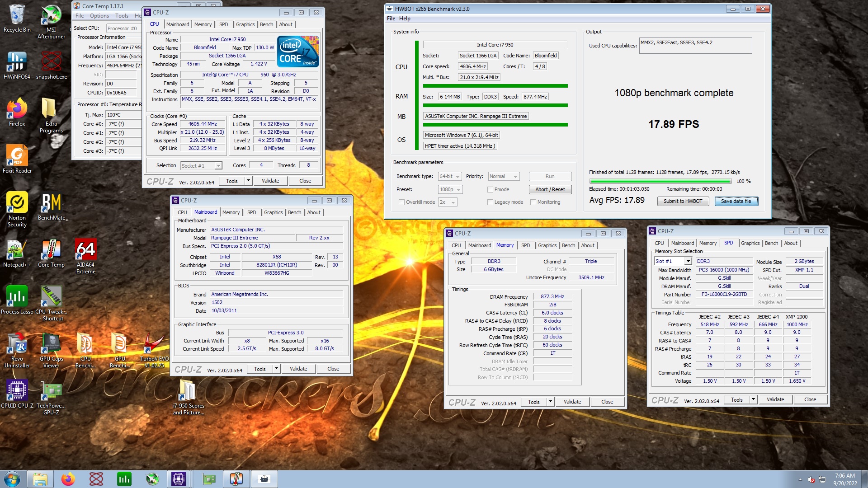Click the Used CPU capabilities text box
Viewport: 868px width, 488px height.
tap(695, 46)
